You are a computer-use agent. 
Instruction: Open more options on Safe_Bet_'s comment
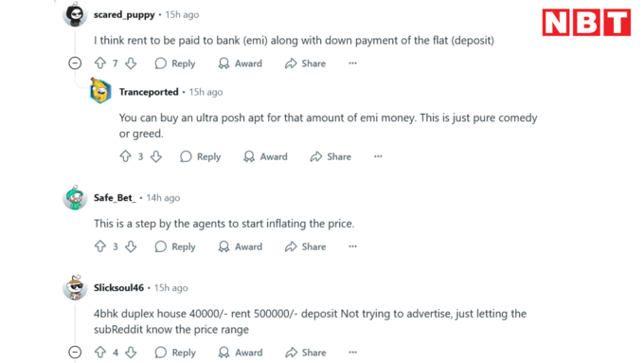pos(353,246)
